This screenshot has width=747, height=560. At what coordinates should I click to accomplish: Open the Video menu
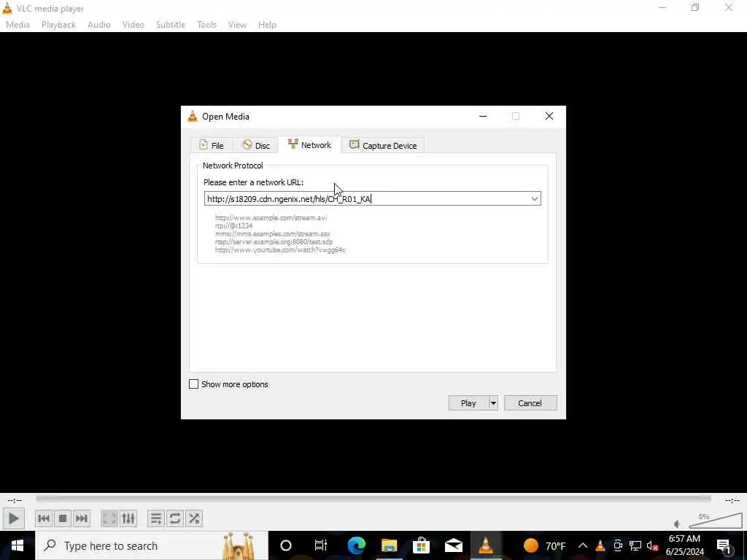click(133, 25)
